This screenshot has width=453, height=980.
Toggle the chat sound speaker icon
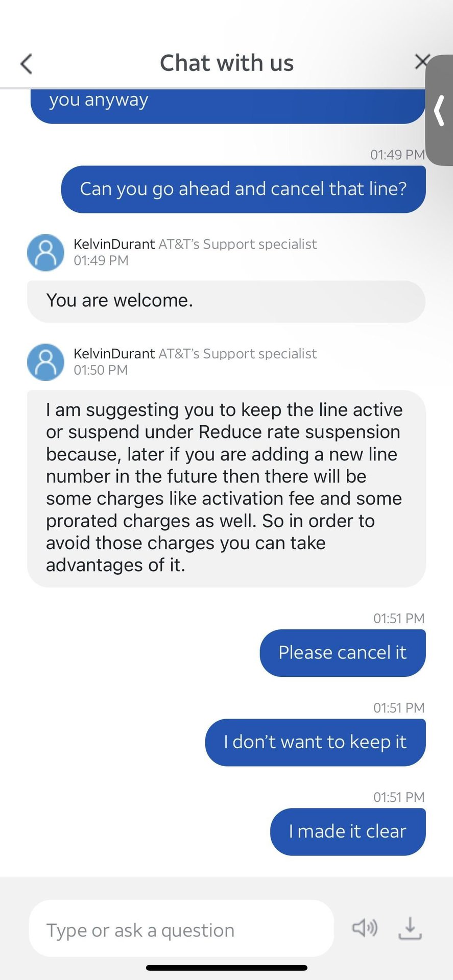pyautogui.click(x=365, y=927)
